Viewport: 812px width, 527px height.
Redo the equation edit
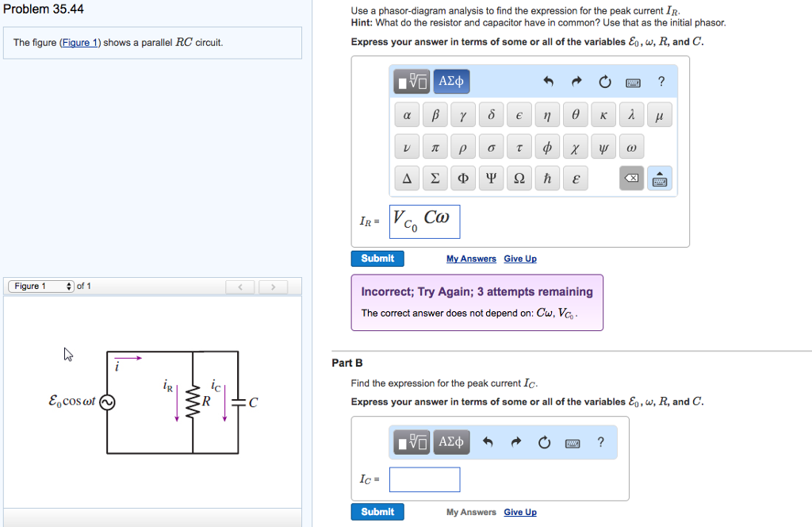point(576,81)
